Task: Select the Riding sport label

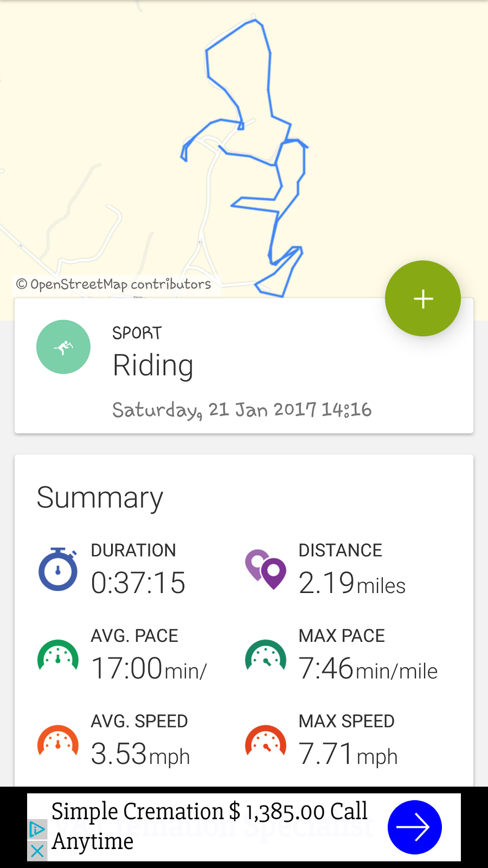Action: tap(153, 365)
